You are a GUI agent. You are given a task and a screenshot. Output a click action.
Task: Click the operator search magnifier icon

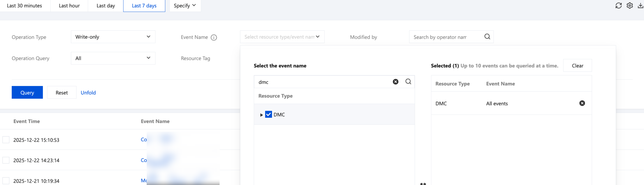coord(487,37)
